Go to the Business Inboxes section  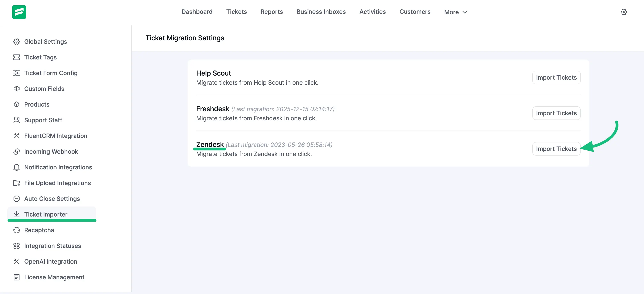[x=321, y=12]
